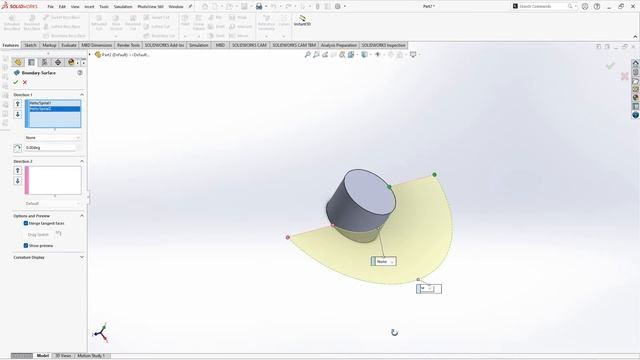Click the 0.00deg tangent angle field
The height and width of the screenshot is (360, 640).
[50, 148]
